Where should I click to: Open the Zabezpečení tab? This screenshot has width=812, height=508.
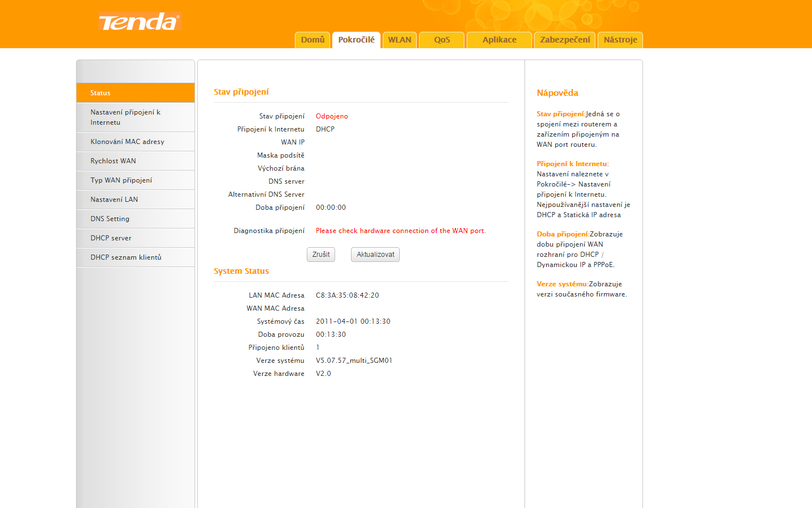point(565,40)
